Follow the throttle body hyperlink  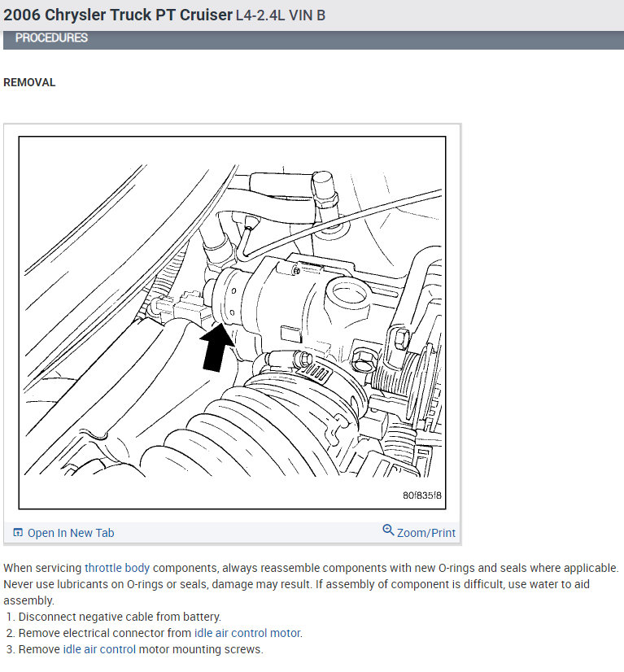point(117,568)
